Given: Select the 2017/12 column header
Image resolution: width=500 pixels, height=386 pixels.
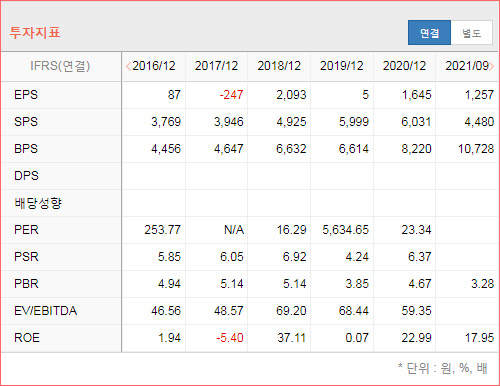Looking at the screenshot, I should pos(216,66).
